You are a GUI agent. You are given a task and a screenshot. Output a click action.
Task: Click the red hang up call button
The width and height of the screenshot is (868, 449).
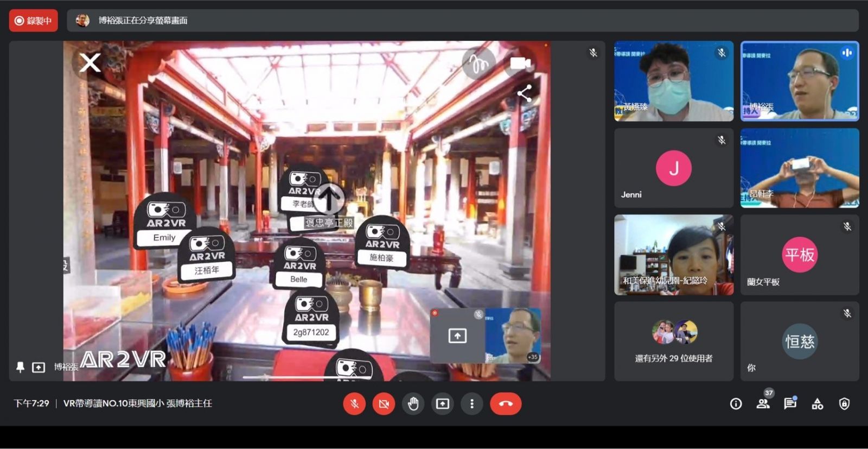[505, 404]
